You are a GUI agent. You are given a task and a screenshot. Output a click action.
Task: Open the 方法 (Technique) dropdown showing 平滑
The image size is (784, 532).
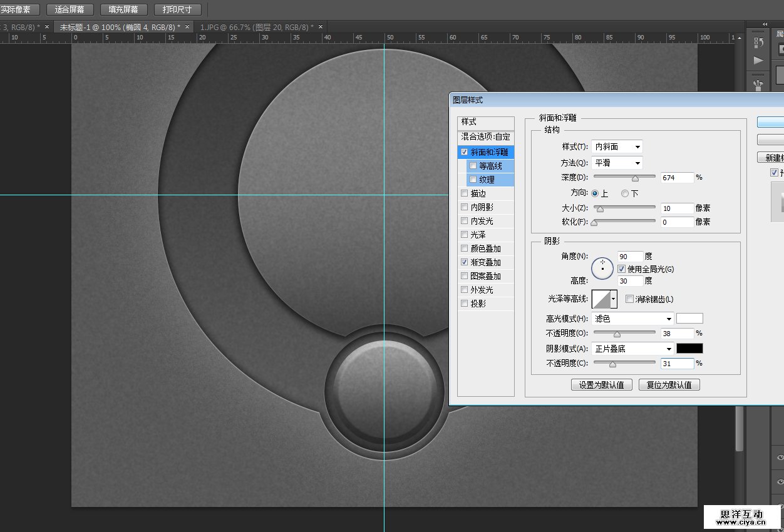coord(617,163)
